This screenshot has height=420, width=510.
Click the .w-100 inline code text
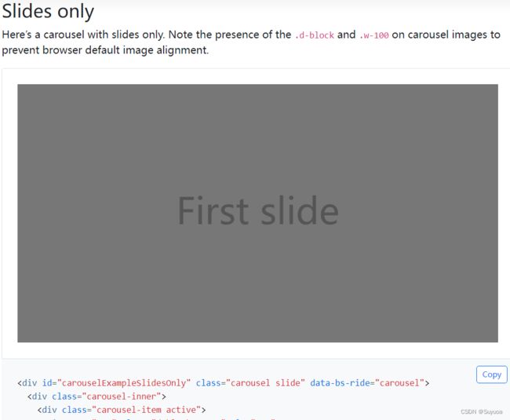point(373,35)
